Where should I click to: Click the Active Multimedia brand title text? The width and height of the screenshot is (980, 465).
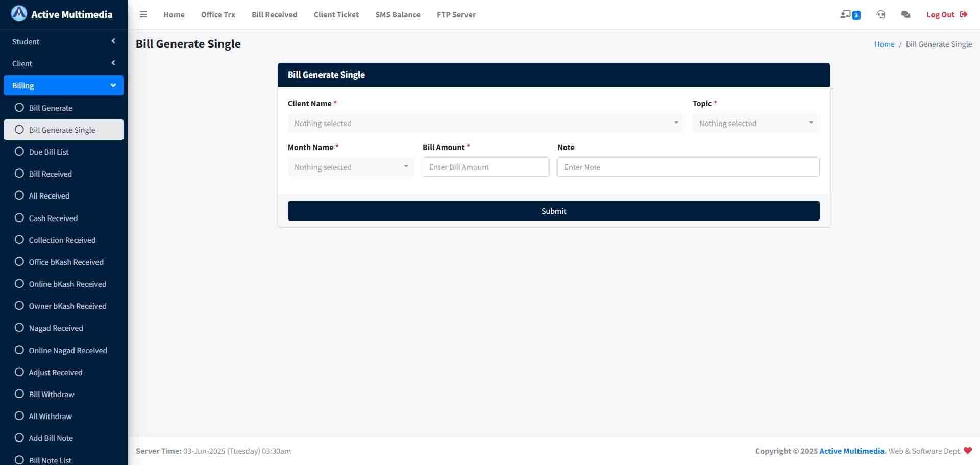tap(72, 14)
